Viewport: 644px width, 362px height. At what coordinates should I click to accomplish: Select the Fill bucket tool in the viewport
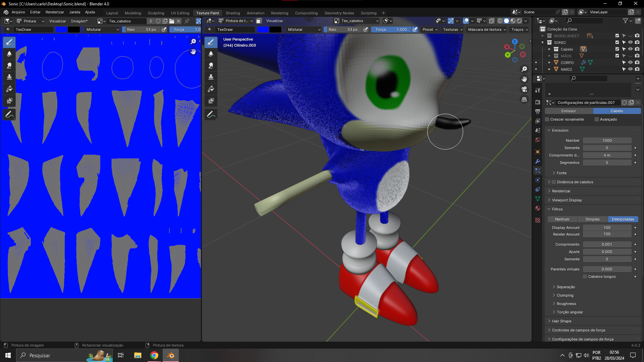[211, 89]
